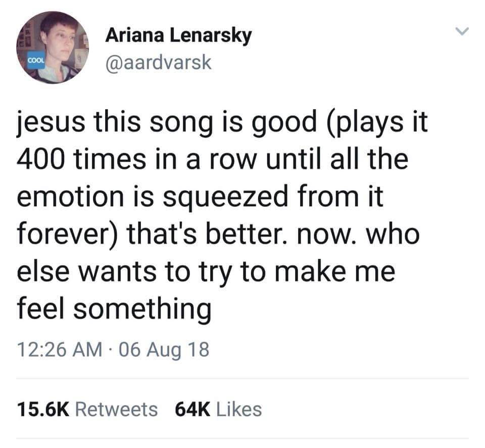Click the Likes label
The width and height of the screenshot is (485, 448).
click(x=239, y=409)
